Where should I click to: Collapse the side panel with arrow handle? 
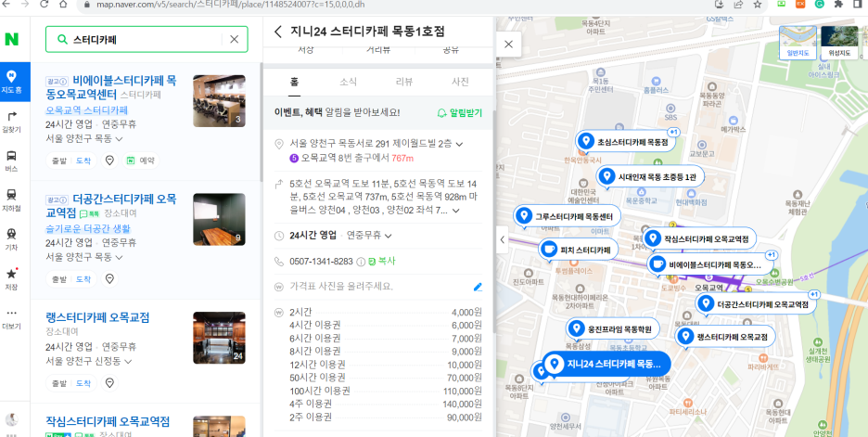click(x=502, y=239)
